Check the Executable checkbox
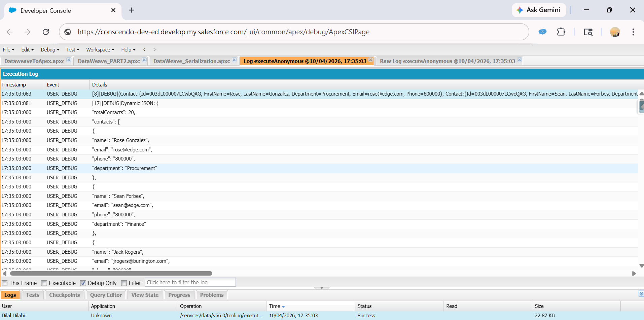This screenshot has height=320, width=644. click(44, 283)
